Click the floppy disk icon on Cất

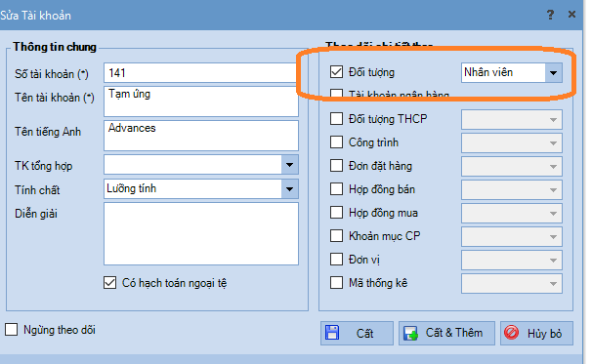point(332,333)
